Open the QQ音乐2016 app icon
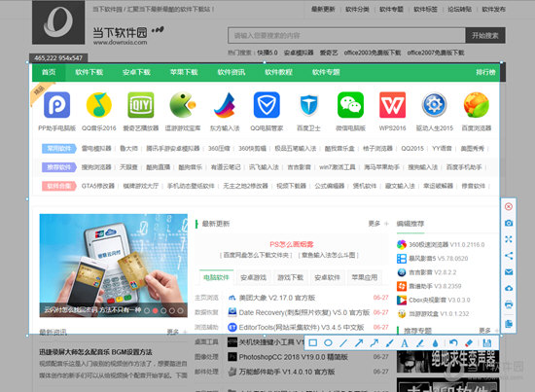 tap(98, 105)
